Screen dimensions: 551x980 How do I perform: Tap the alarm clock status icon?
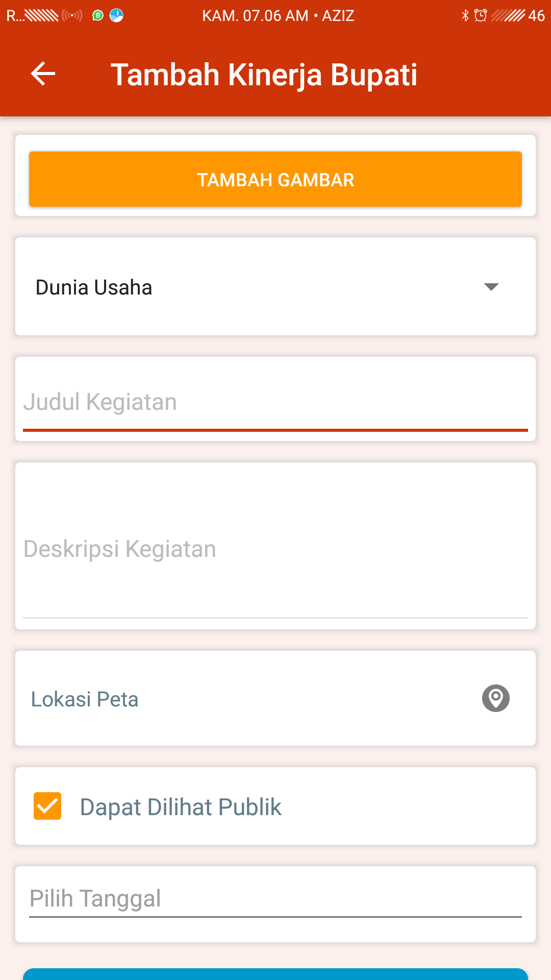pyautogui.click(x=480, y=16)
